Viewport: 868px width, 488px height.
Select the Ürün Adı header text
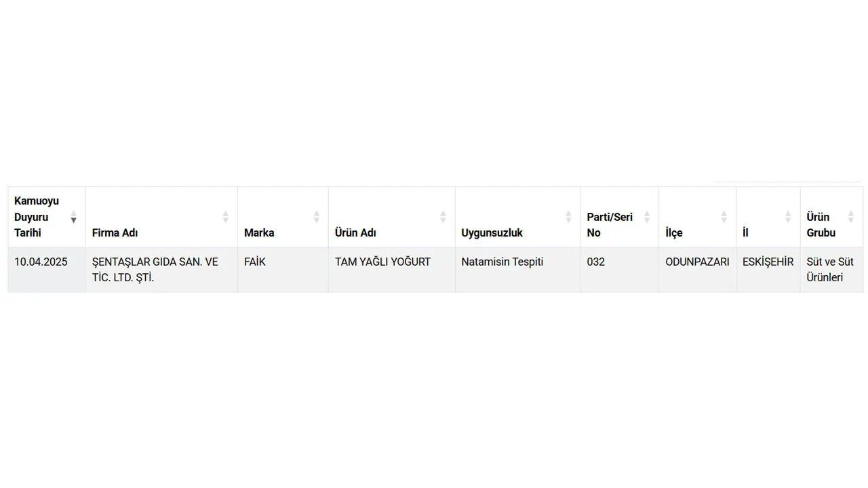355,233
